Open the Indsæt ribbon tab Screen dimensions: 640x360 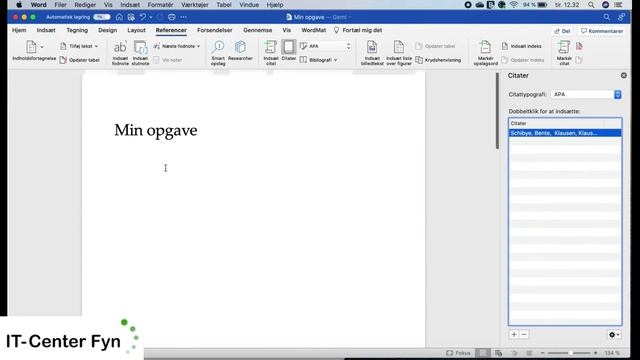coord(46,30)
